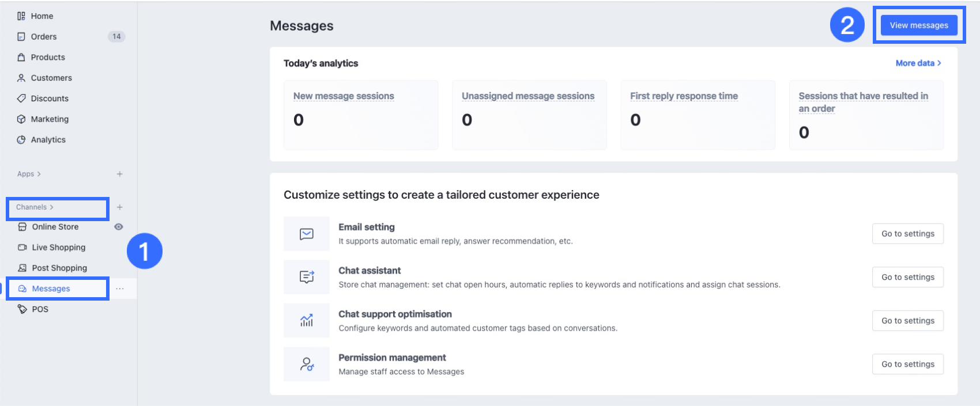This screenshot has width=980, height=406.
Task: Click the New message sessions card
Action: pyautogui.click(x=360, y=115)
